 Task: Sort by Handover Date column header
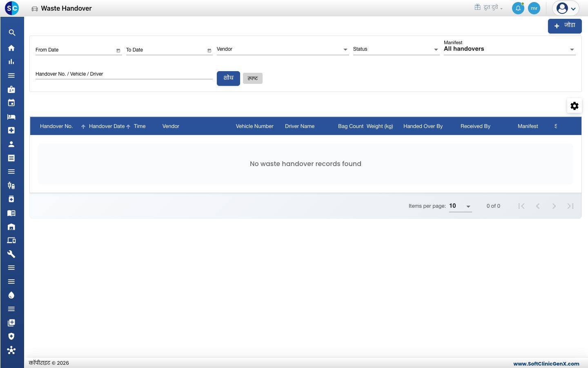pos(107,126)
